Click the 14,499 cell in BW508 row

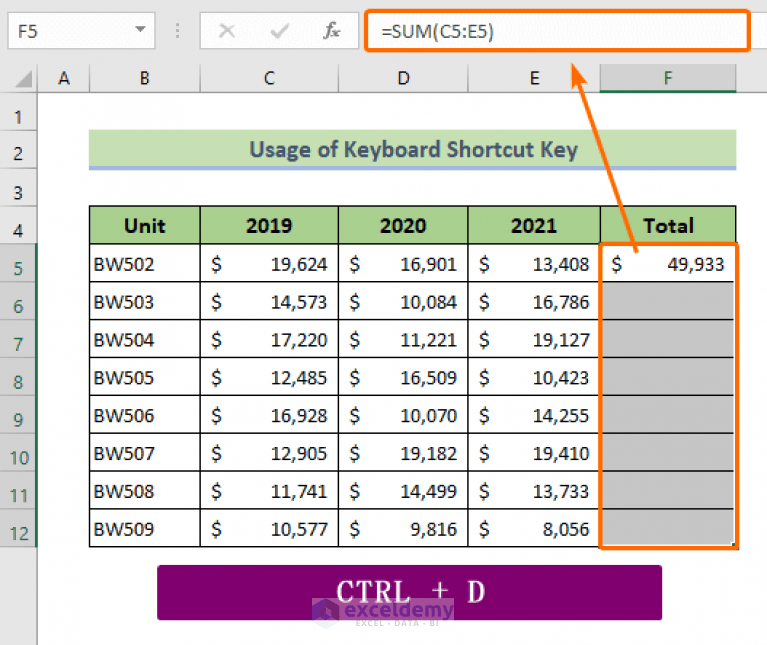[403, 490]
